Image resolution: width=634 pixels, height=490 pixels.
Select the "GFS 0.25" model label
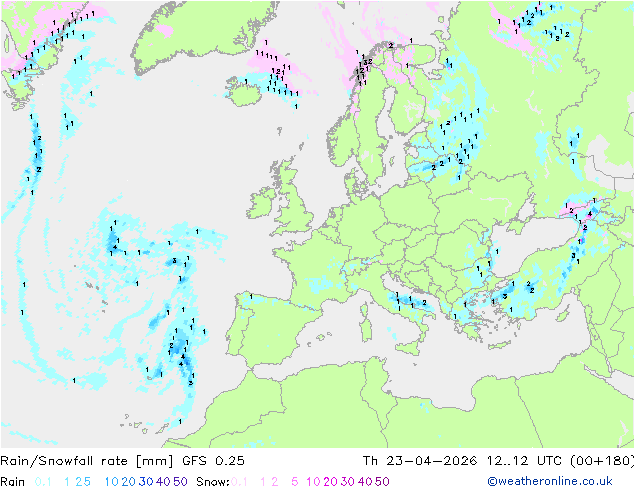coord(213,461)
